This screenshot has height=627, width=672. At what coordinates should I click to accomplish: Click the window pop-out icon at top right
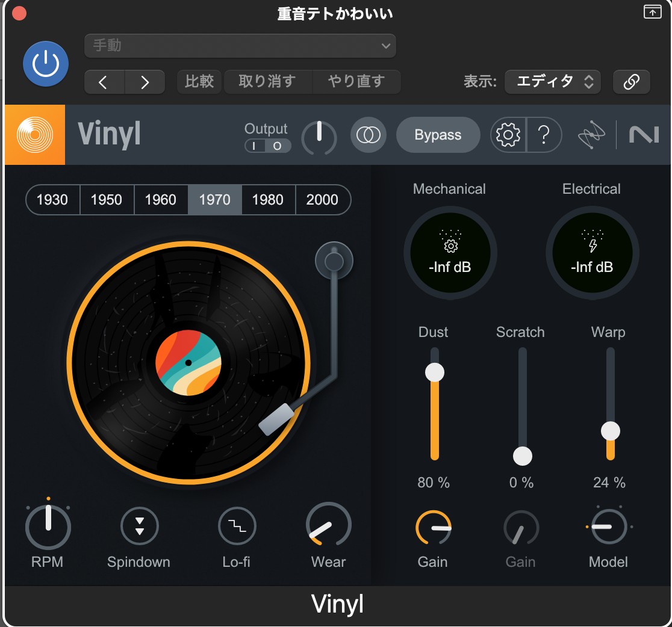pyautogui.click(x=652, y=11)
